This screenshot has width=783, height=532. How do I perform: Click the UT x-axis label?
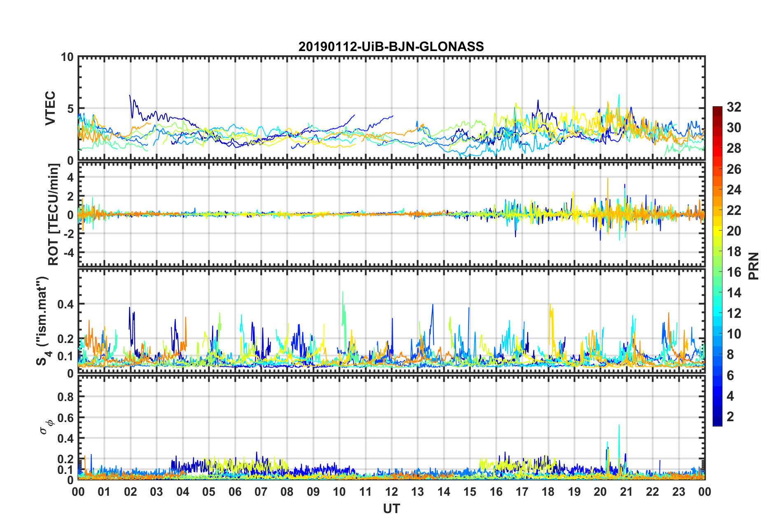coord(391,509)
